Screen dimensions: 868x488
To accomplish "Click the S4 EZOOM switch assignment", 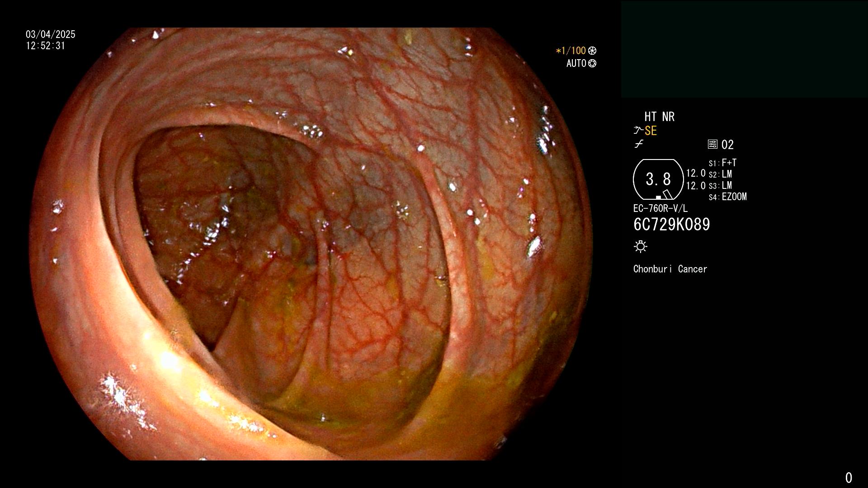I will point(728,197).
